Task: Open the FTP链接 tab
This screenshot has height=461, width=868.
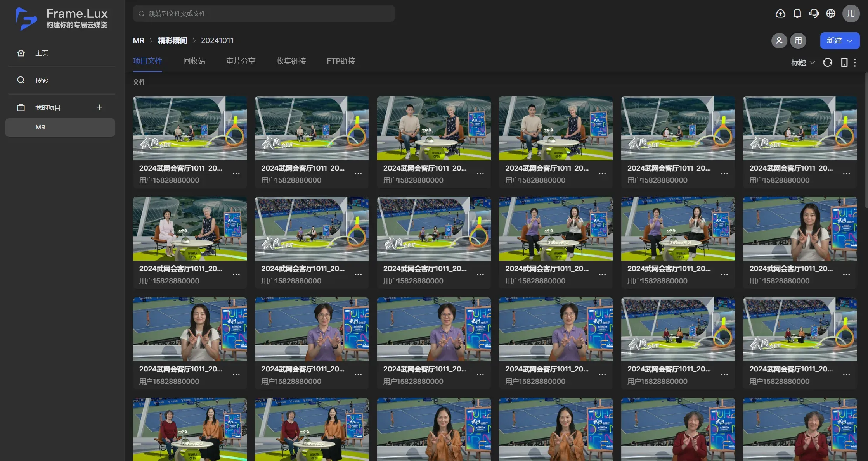Action: tap(341, 61)
